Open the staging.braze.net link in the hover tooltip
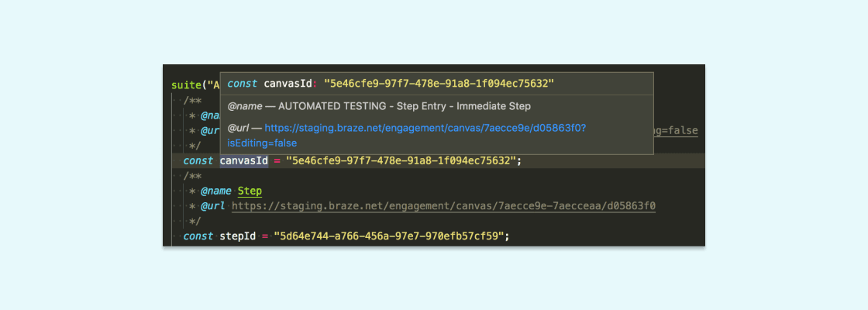Screen dimensions: 868x310 pos(425,127)
